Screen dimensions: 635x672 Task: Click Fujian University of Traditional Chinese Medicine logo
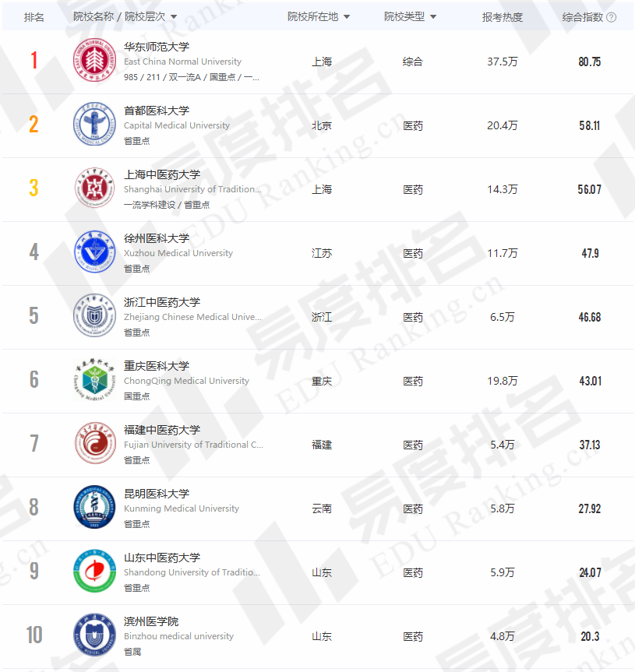coord(94,444)
